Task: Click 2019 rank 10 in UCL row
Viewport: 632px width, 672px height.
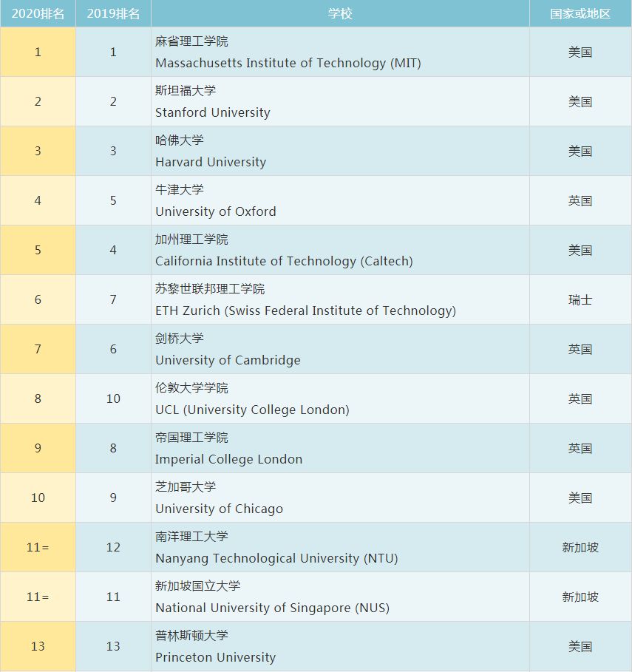Action: [x=113, y=398]
